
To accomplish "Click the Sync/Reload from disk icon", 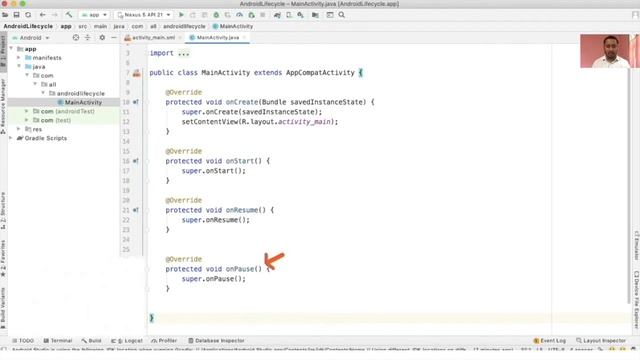I will (28, 15).
